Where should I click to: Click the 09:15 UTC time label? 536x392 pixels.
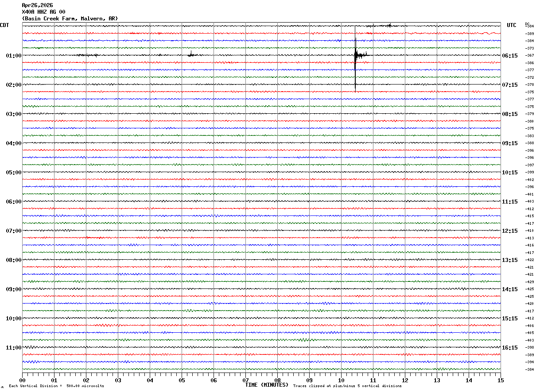pyautogui.click(x=509, y=143)
